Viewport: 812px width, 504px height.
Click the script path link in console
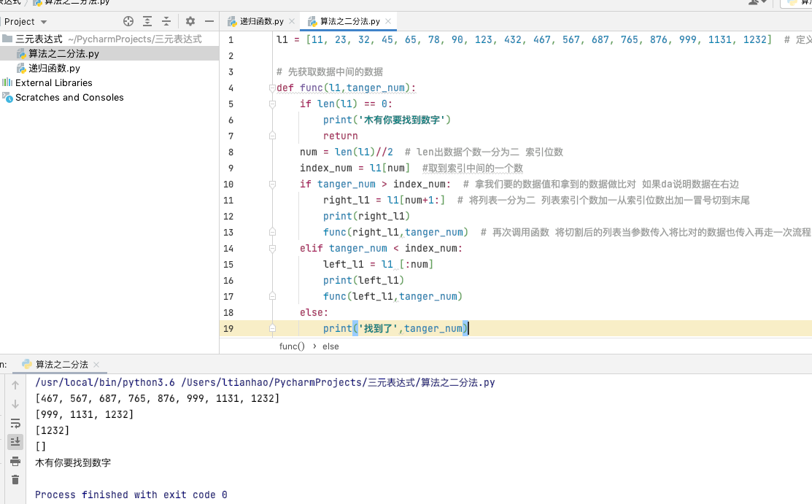(339, 382)
